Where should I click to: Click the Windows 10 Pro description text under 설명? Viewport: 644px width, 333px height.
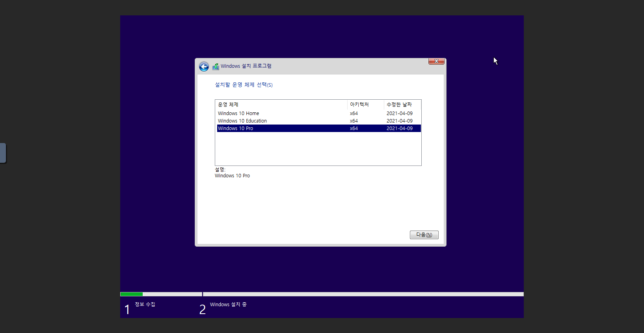pyautogui.click(x=232, y=176)
